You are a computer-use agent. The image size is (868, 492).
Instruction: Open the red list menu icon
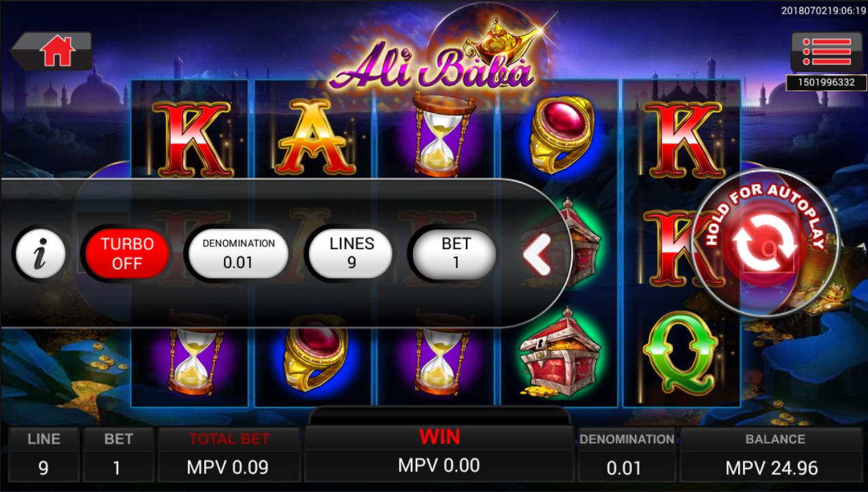click(827, 52)
